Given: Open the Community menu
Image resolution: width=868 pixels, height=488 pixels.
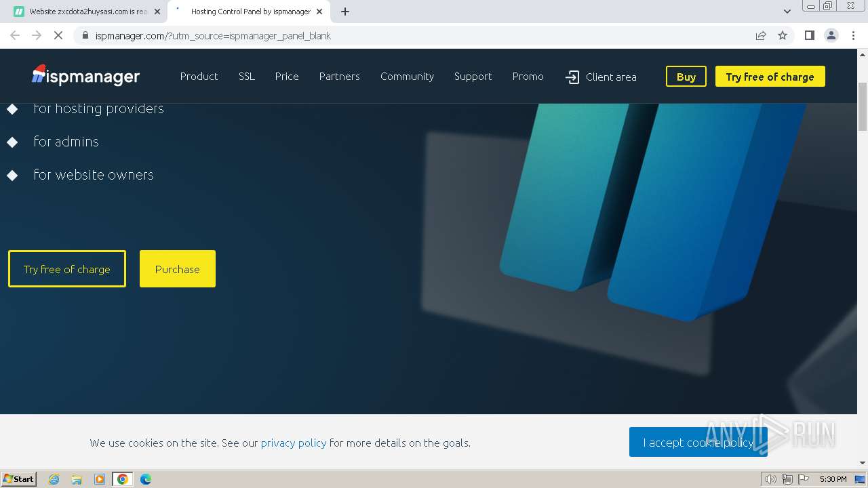Looking at the screenshot, I should 407,76.
